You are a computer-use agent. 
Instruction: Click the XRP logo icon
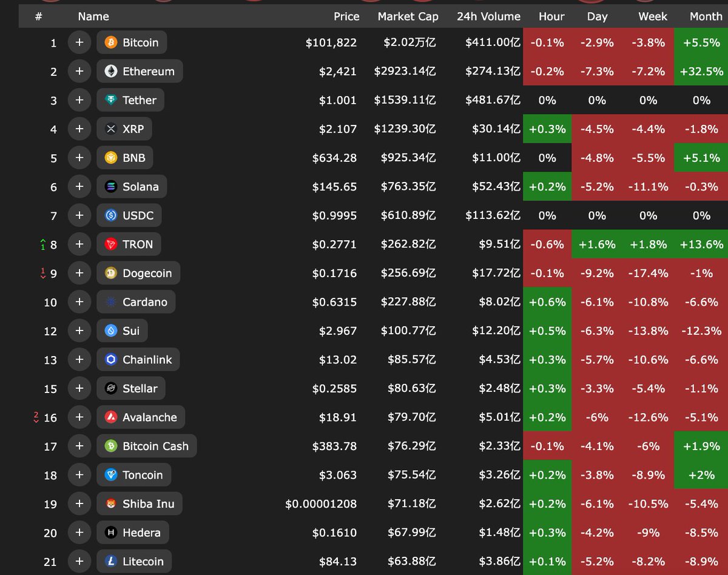(x=111, y=129)
